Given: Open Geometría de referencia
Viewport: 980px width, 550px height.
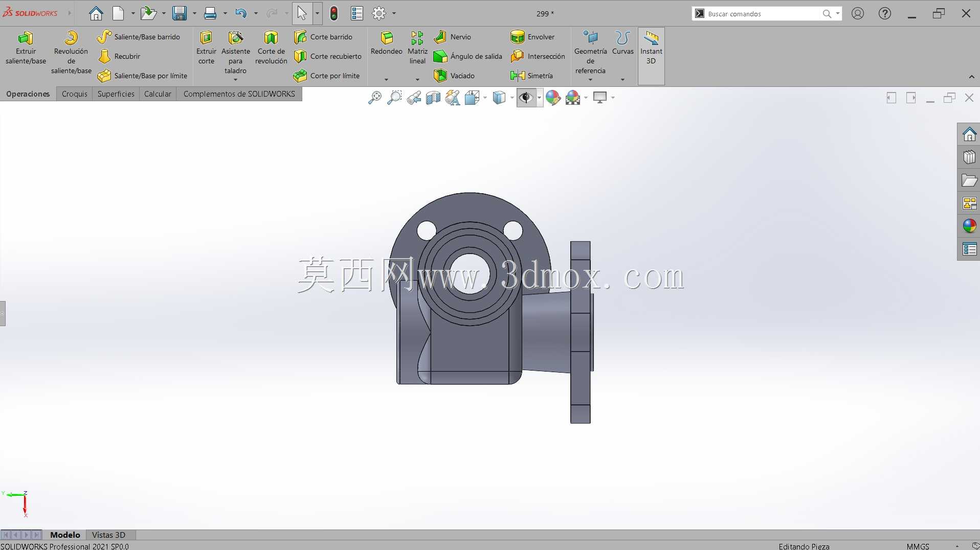Looking at the screenshot, I should pos(590,52).
